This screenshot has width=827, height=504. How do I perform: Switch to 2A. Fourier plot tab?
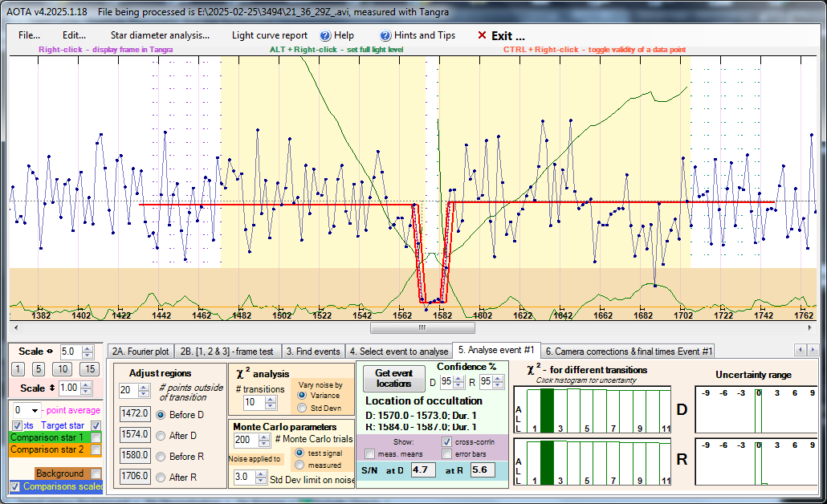pos(141,351)
